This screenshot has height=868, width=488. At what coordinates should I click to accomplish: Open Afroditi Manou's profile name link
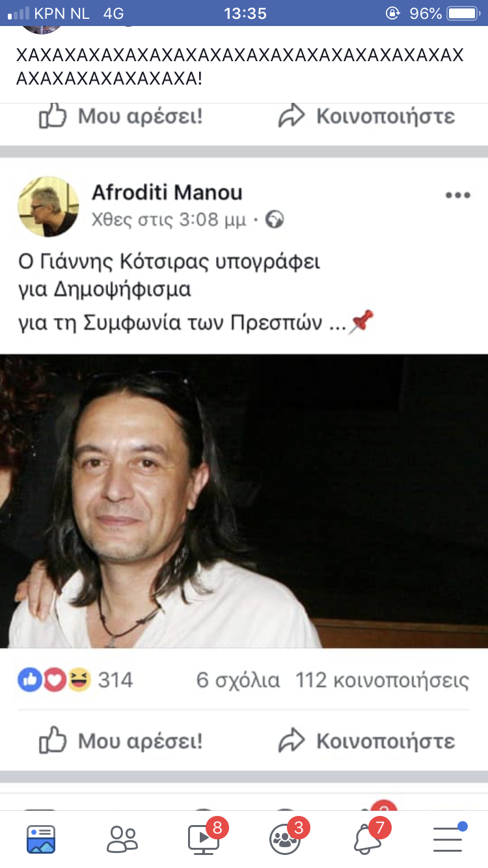(x=167, y=193)
